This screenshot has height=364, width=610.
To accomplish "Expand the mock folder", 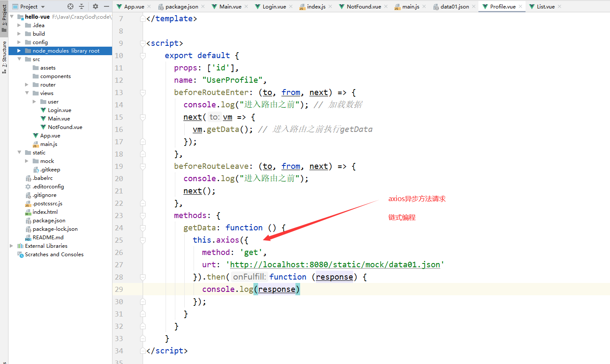I will [27, 161].
